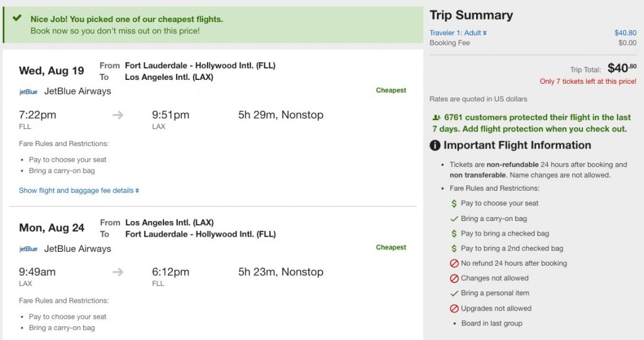Click the dollar icon beside Pay to choose your seat
Viewport: 644px width, 340px height.
pos(454,203)
